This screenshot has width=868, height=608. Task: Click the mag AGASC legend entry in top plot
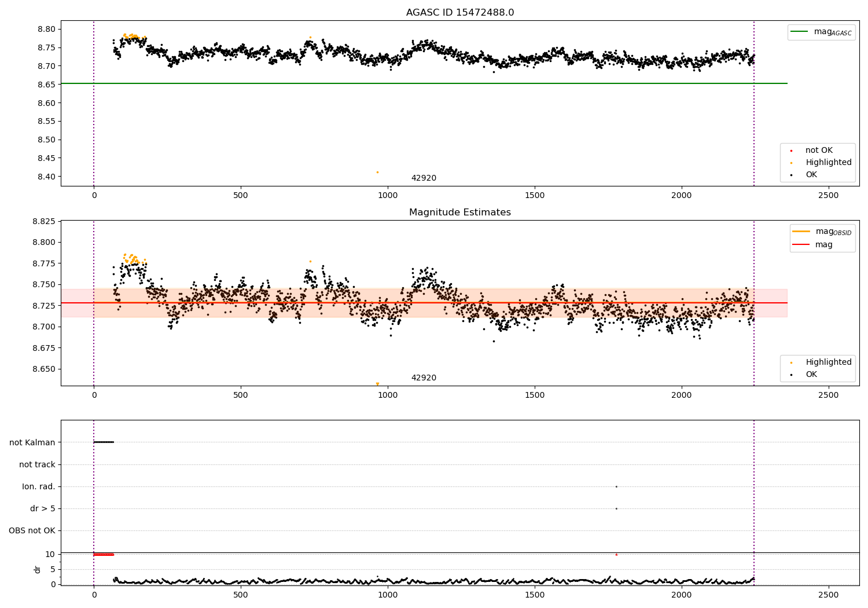pyautogui.click(x=821, y=32)
